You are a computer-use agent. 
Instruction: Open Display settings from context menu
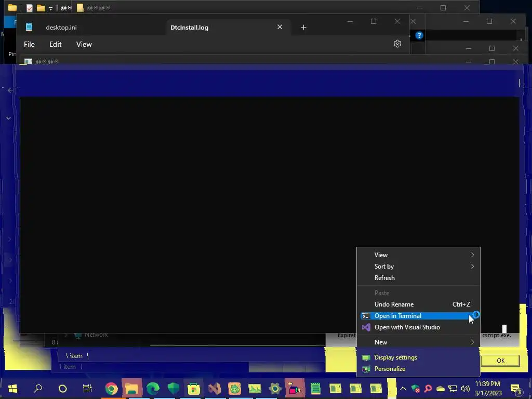(418, 357)
